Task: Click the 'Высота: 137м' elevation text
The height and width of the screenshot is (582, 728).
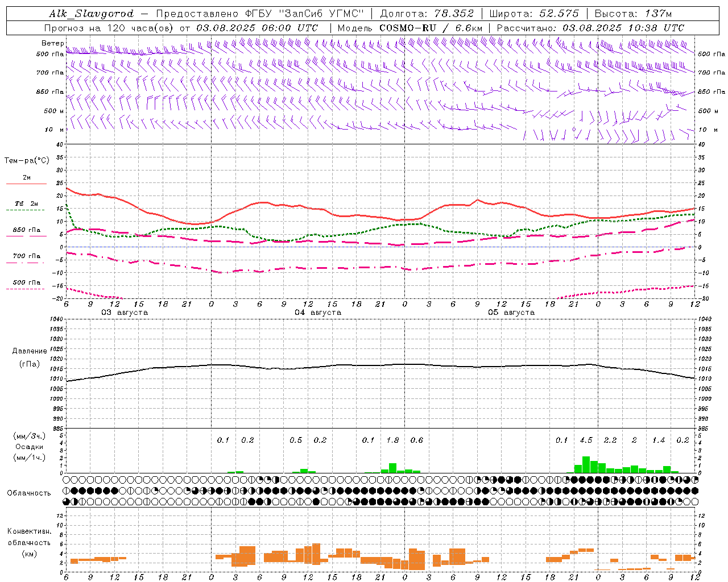Action: click(x=633, y=14)
